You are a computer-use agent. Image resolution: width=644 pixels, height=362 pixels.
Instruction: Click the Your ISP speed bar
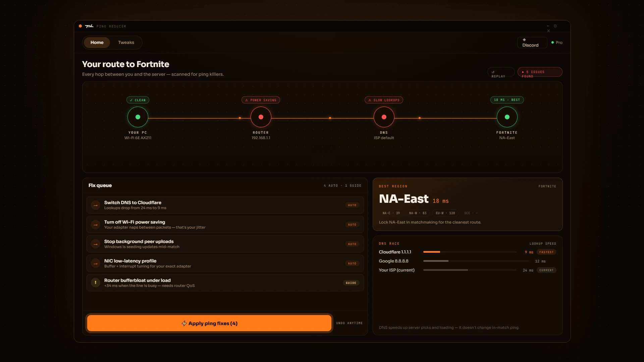coord(470,270)
